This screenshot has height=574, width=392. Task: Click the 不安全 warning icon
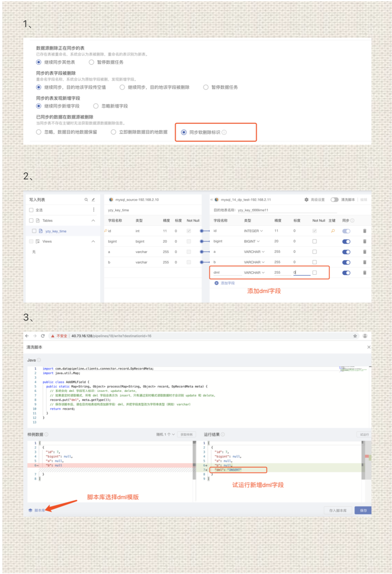tap(53, 336)
